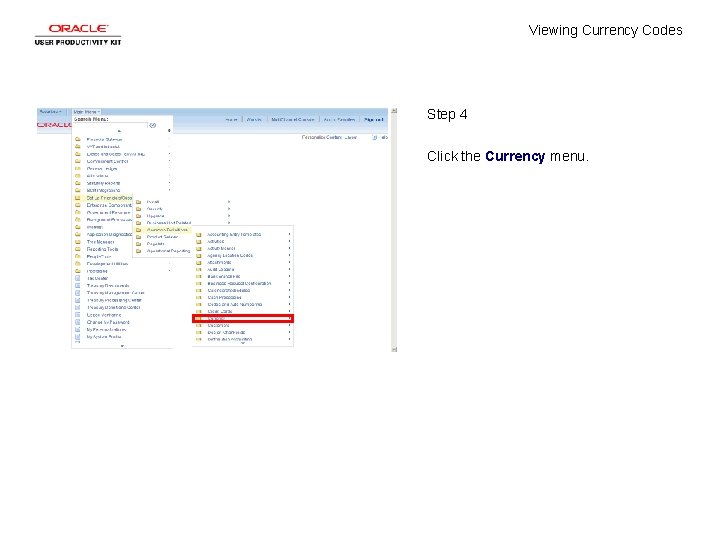Open the Enterprise Components menu item
Image resolution: width=720 pixels, height=540 pixels.
(x=109, y=205)
